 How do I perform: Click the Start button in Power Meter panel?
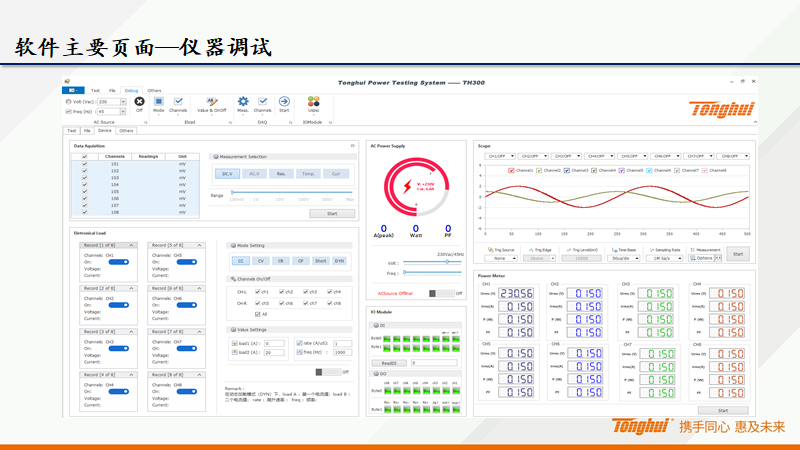click(723, 410)
